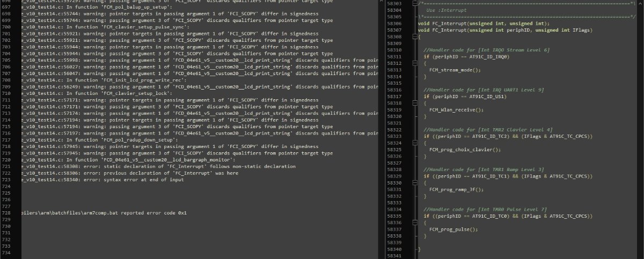Viewport: 644px width, 259px height.
Task: Click the 'Int IRQ0 Stream Level 6' comment
Action: point(487,50)
